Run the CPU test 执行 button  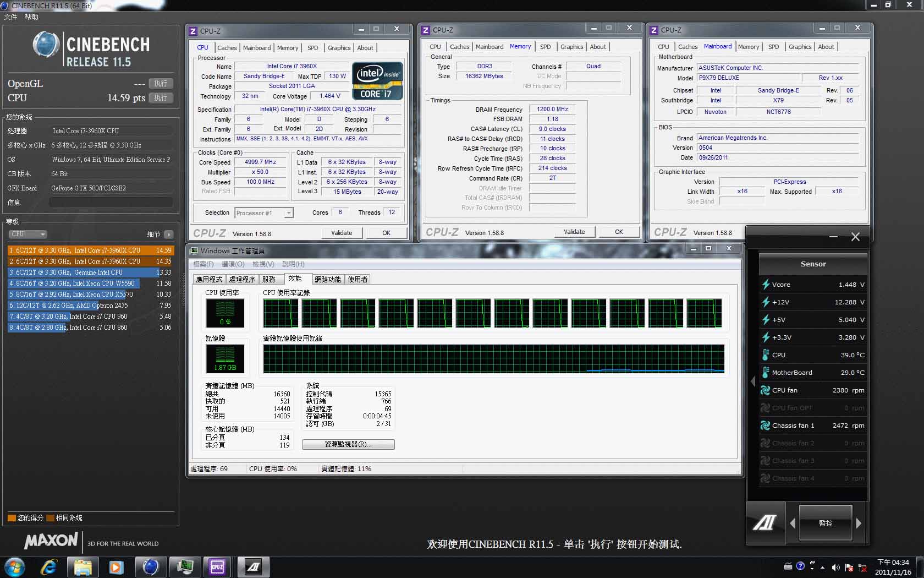[x=161, y=98]
